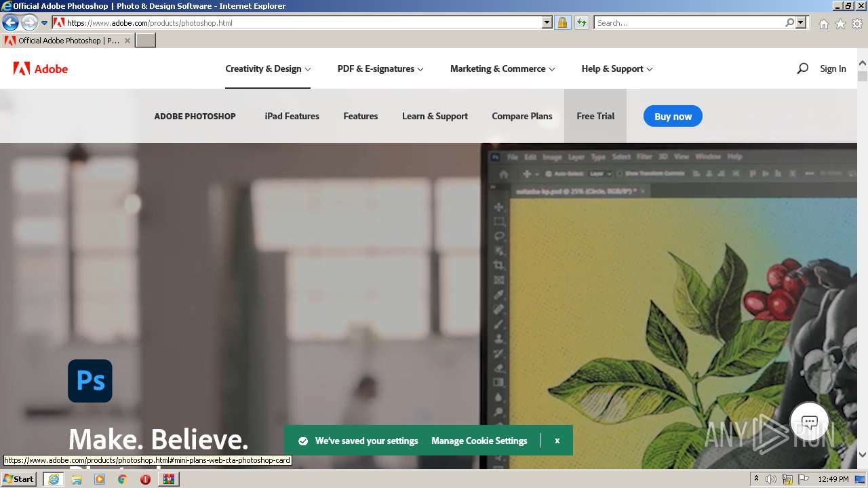
Task: Click the Windows Start button
Action: point(19,479)
